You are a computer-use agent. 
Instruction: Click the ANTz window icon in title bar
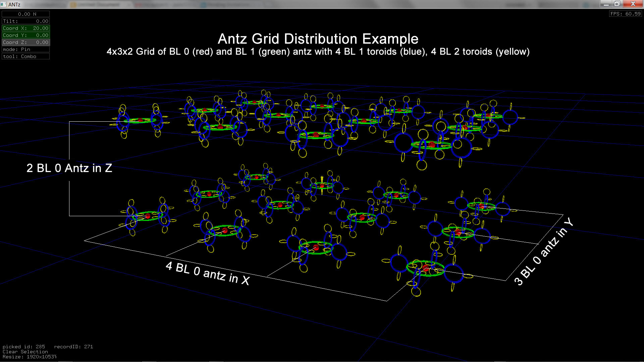pyautogui.click(x=3, y=4)
